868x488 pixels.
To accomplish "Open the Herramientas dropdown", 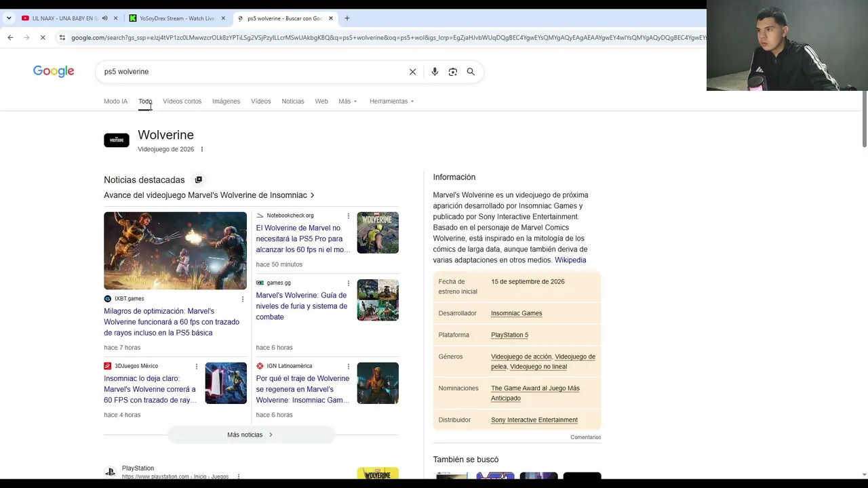I will click(x=391, y=101).
